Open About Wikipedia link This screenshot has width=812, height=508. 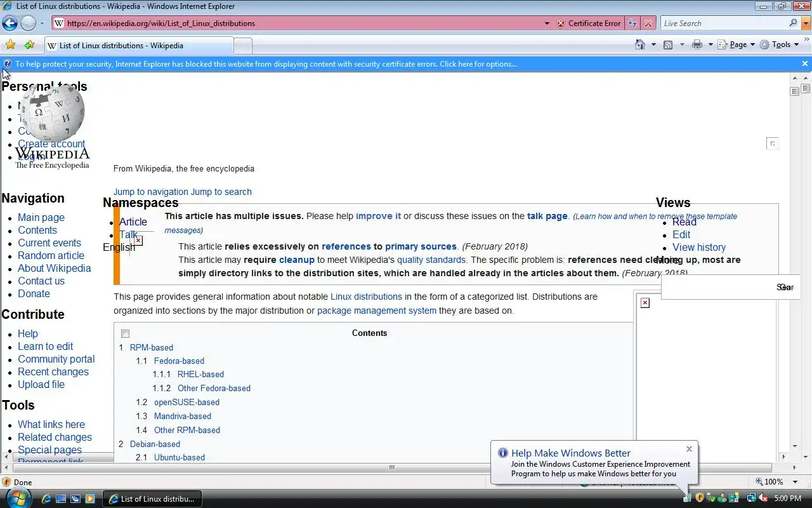(x=55, y=269)
